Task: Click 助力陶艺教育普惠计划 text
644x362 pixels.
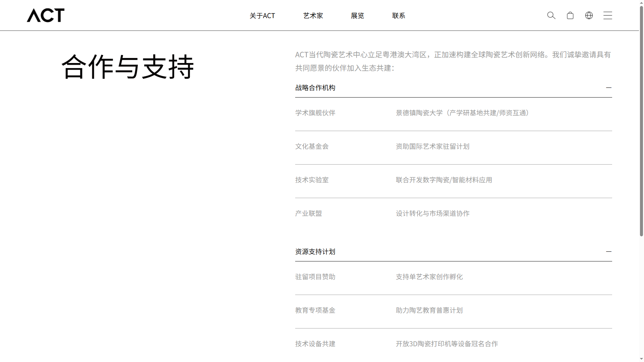Action: 429,310
